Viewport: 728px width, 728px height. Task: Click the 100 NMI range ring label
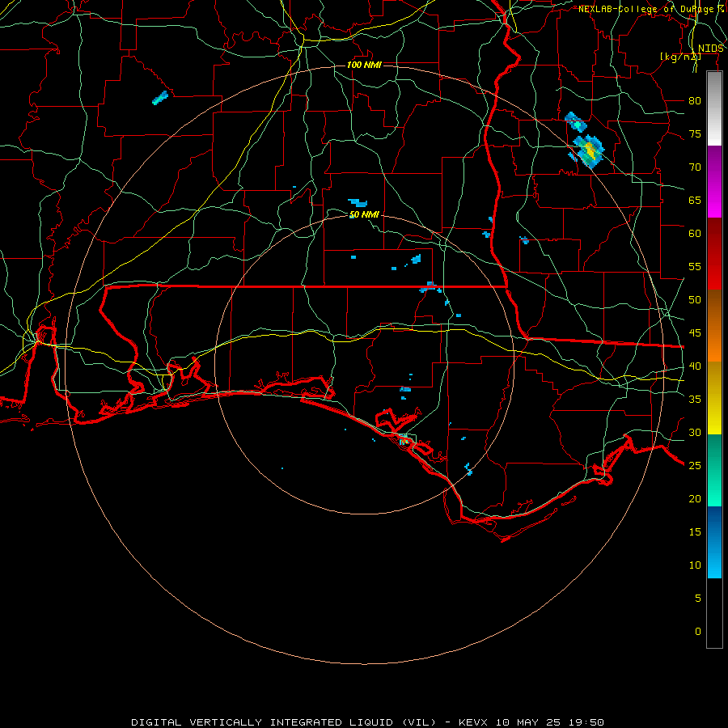click(x=364, y=65)
